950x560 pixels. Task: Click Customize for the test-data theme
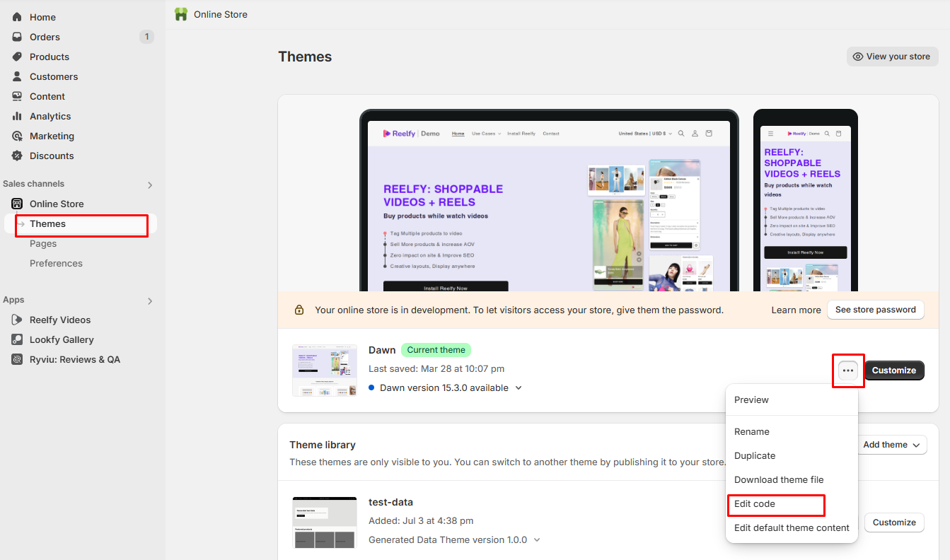pyautogui.click(x=894, y=523)
